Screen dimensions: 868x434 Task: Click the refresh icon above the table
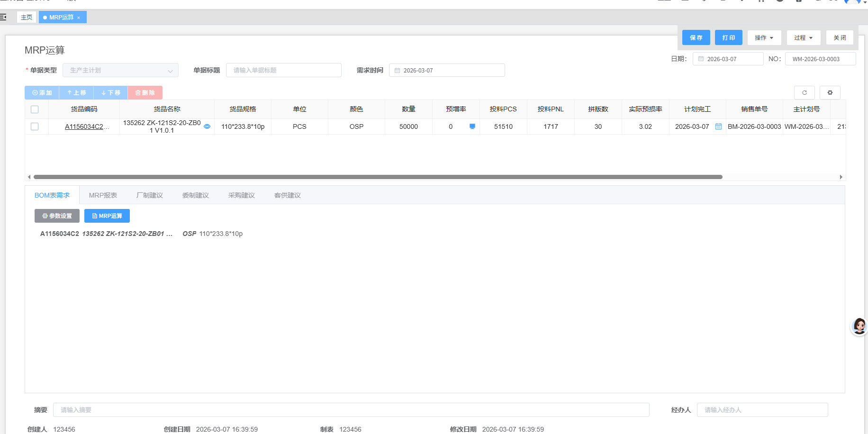click(x=804, y=93)
